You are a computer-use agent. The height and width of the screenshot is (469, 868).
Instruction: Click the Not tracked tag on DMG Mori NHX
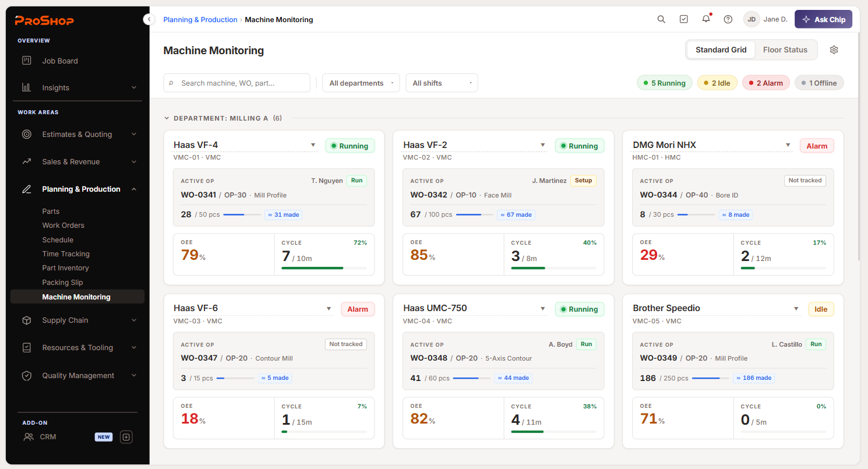pos(805,181)
